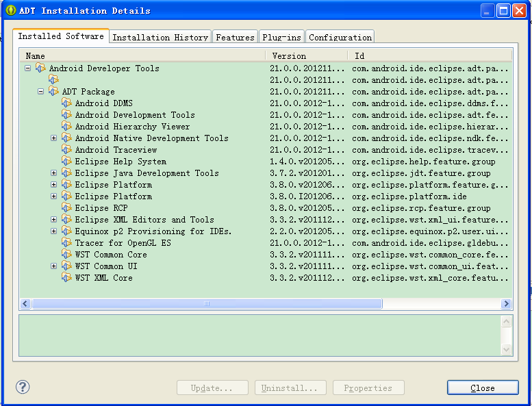Click the Eclipse Platform 3.8.0.v201206 row icon
The image size is (532, 406).
66,185
